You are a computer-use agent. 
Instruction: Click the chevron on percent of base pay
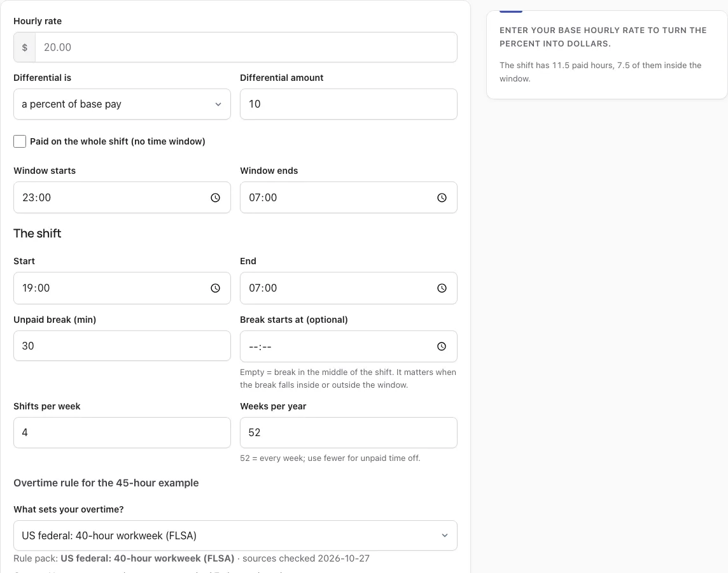pyautogui.click(x=218, y=104)
